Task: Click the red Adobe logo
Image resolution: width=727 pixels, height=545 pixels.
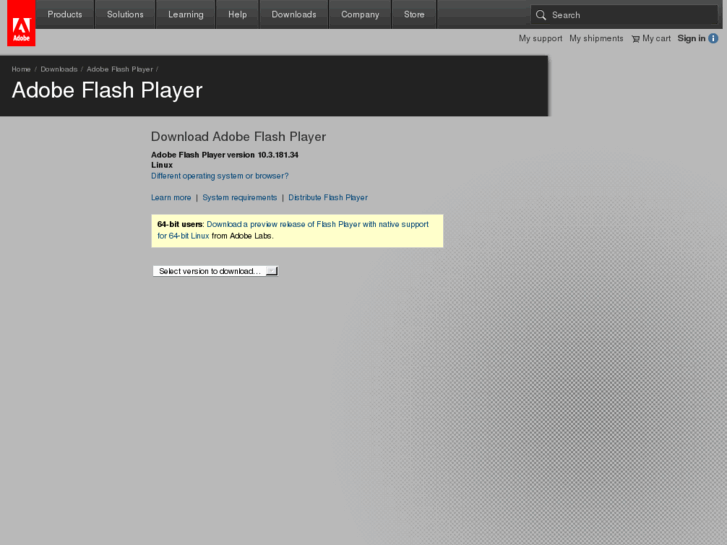Action: click(x=21, y=23)
